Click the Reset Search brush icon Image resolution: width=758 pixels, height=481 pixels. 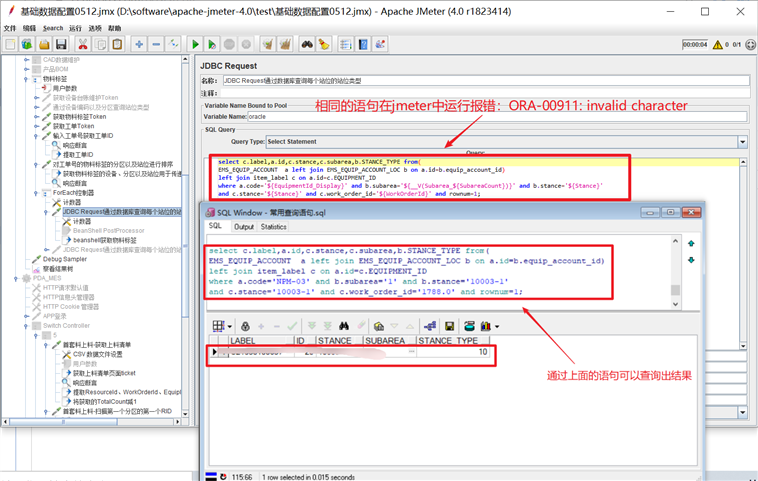pos(324,44)
